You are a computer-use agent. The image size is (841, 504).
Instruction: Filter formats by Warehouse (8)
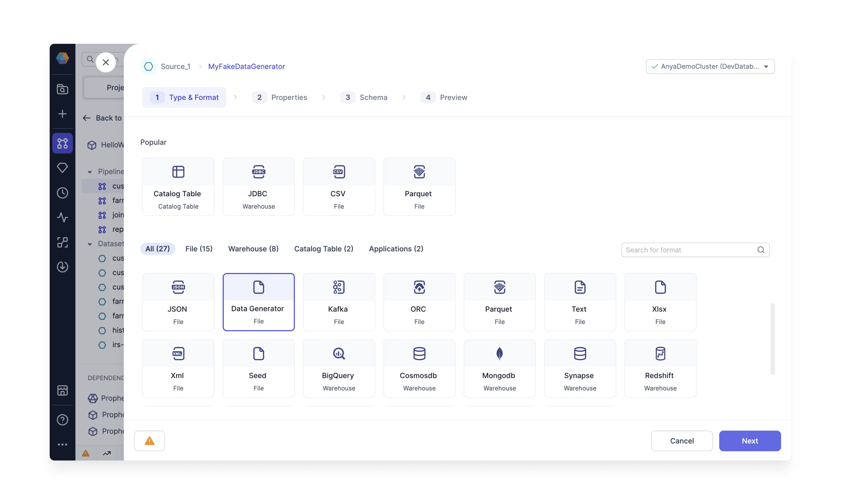click(x=253, y=248)
